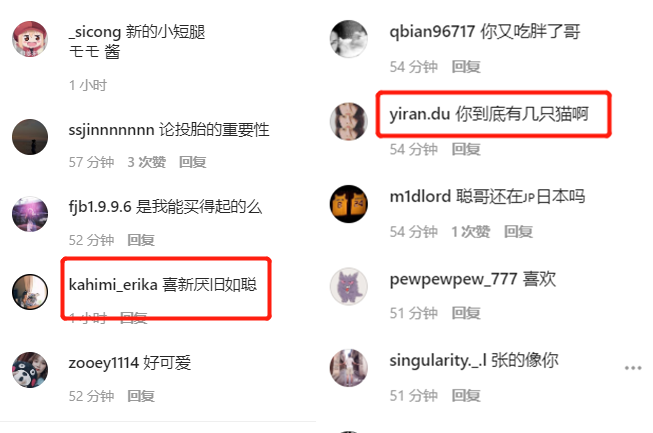The width and height of the screenshot is (653, 433).
Task: Click singularity._.l's avatar
Action: (349, 368)
